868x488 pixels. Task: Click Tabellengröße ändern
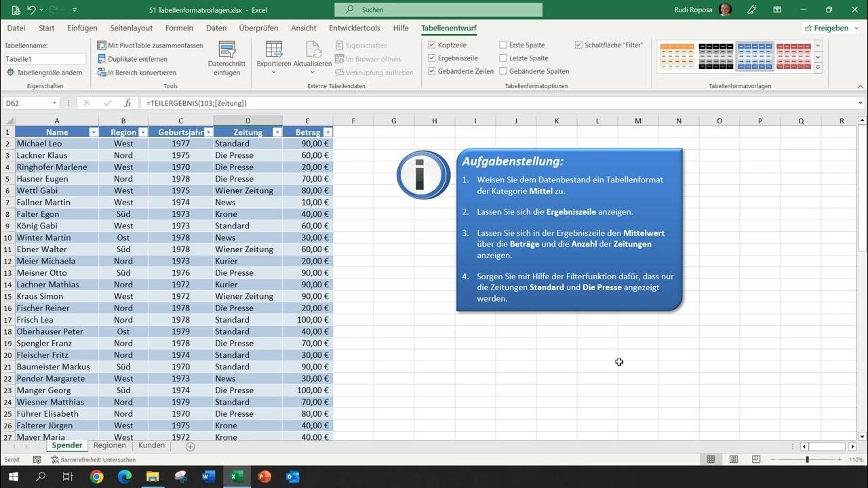click(x=44, y=73)
